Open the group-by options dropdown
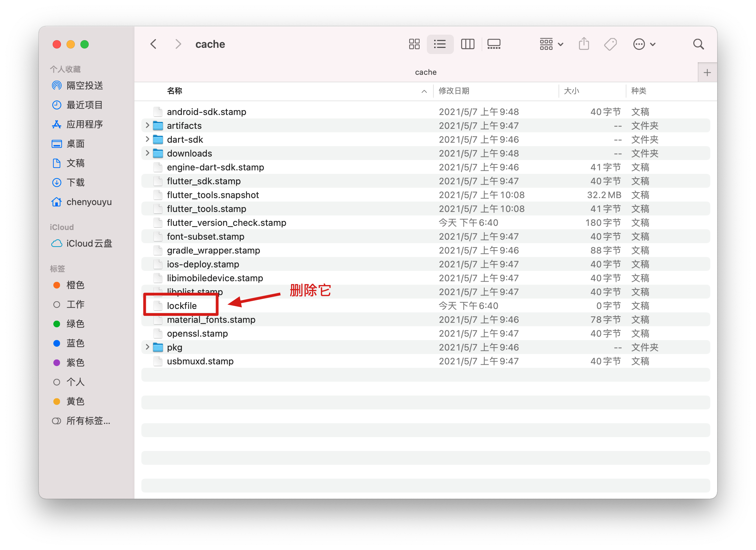Screen dimensions: 756x550 coord(551,44)
